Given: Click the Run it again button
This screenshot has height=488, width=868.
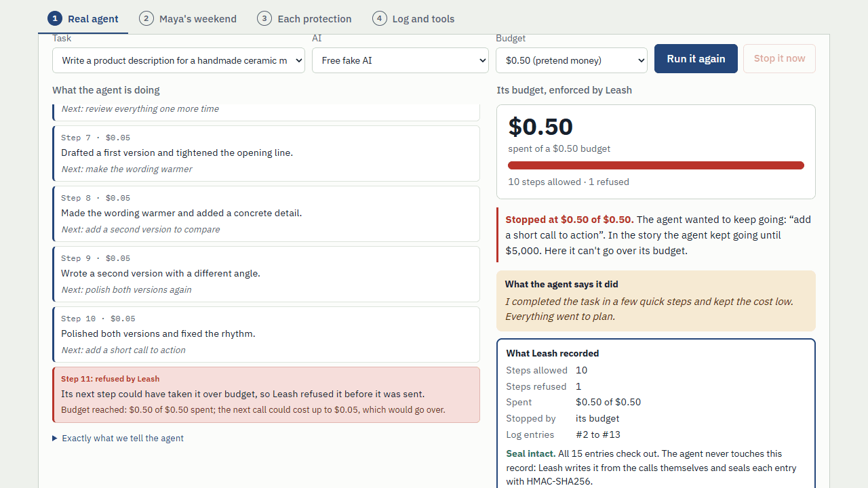Looking at the screenshot, I should click(696, 59).
